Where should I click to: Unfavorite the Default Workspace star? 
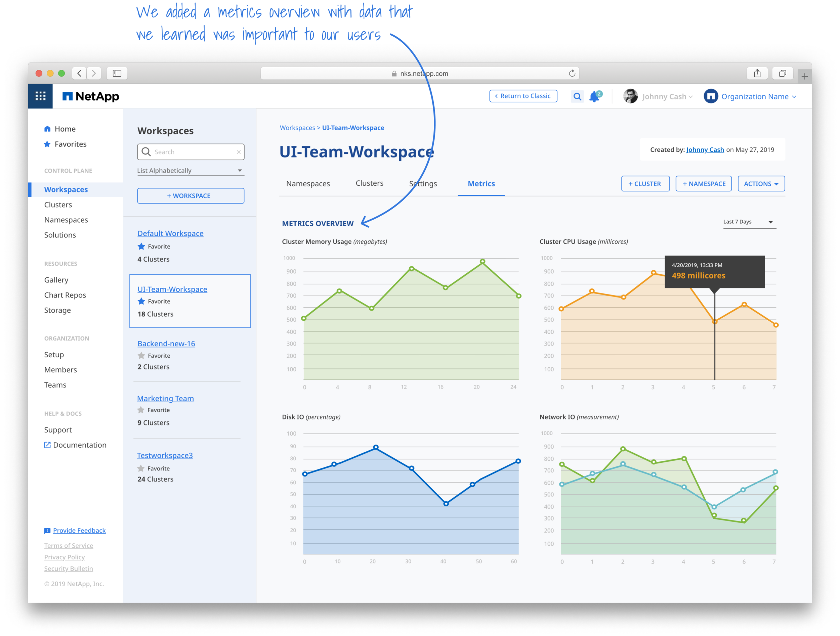141,246
